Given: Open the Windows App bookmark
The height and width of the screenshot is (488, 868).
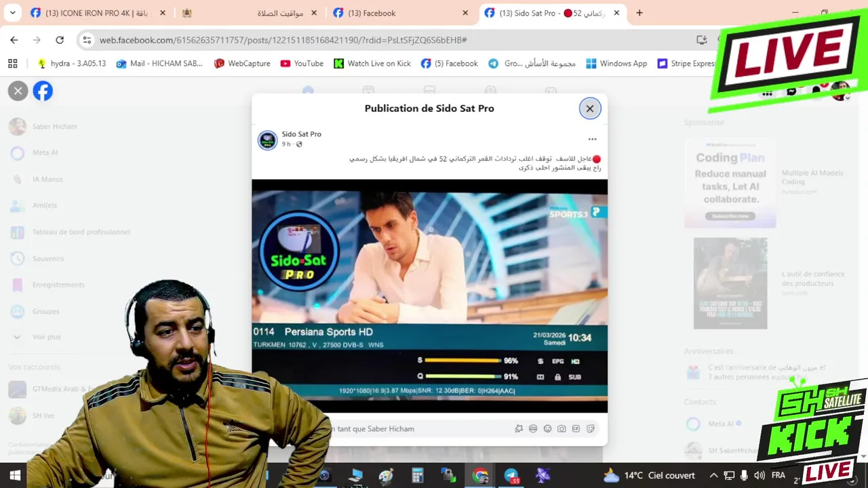Looking at the screenshot, I should (x=616, y=63).
